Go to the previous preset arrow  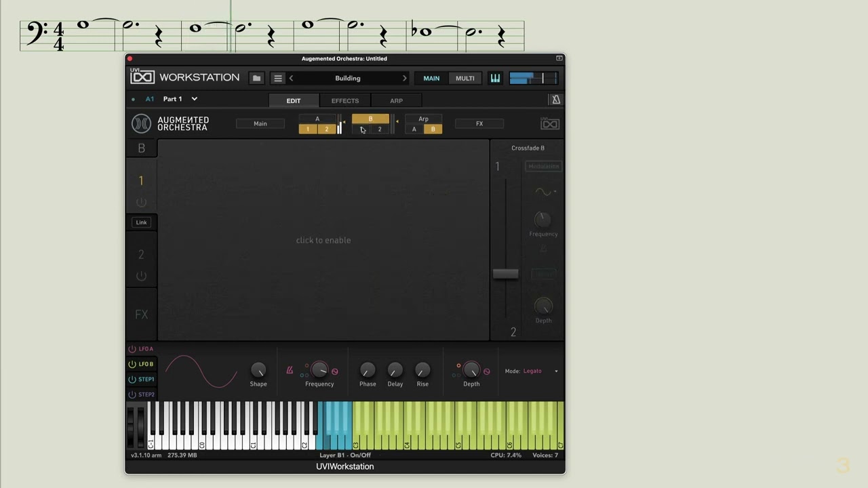pyautogui.click(x=292, y=78)
